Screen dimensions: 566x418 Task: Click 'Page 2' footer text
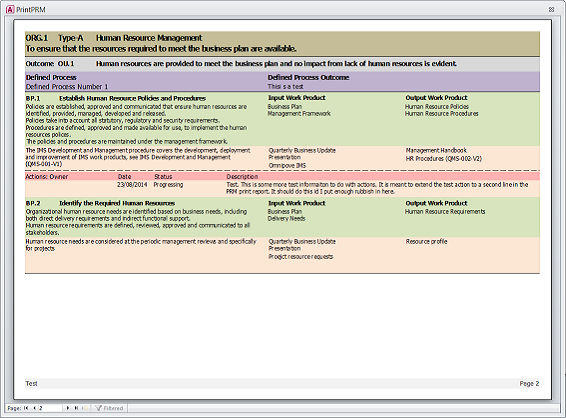[529, 383]
